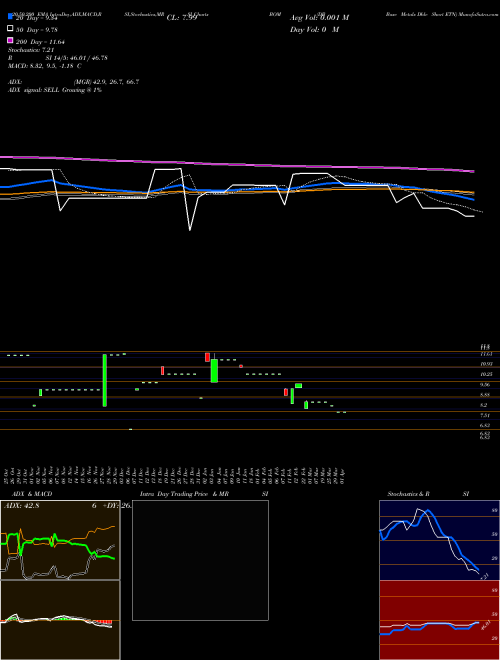Viewport: 500px width, 660px height.
Task: Click the 'Stochastics: 7.21' readout
Action: pos(32,50)
